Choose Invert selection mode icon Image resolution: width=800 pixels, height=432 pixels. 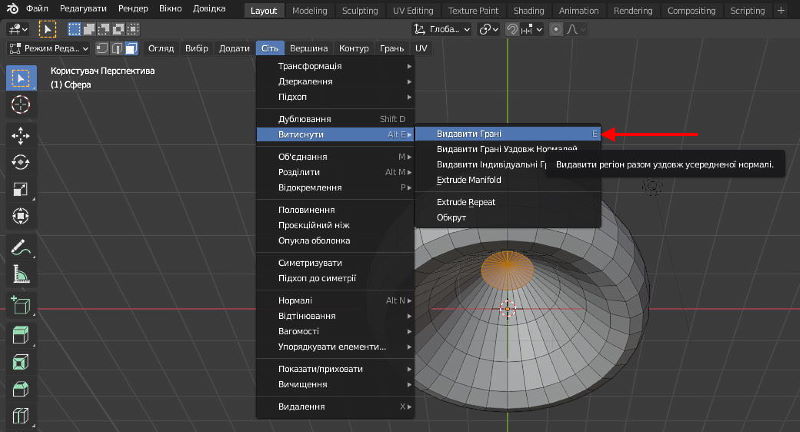118,30
